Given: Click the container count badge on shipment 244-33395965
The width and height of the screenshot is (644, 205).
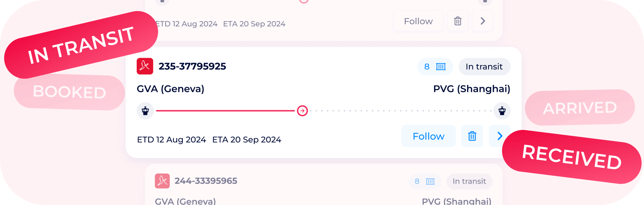Looking at the screenshot, I should pyautogui.click(x=424, y=182).
